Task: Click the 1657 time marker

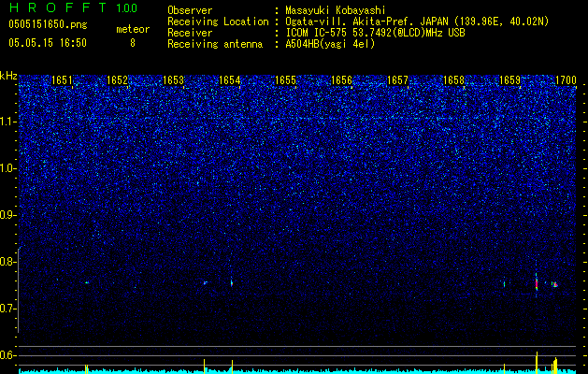Action: (397, 80)
